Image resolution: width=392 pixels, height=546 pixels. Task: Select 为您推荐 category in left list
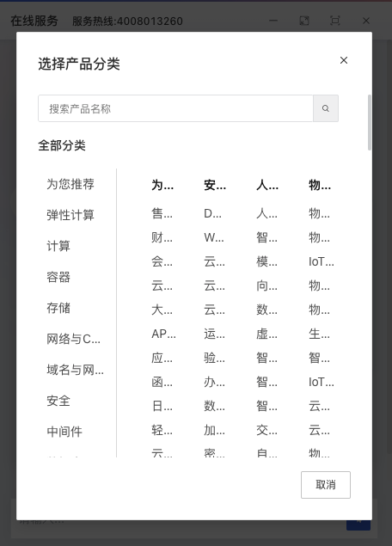[x=70, y=184]
